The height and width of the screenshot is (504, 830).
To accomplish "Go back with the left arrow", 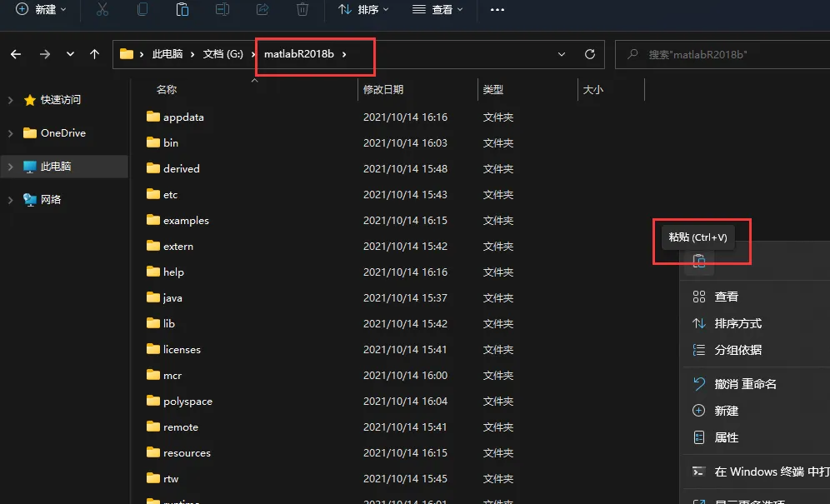I will click(x=16, y=54).
